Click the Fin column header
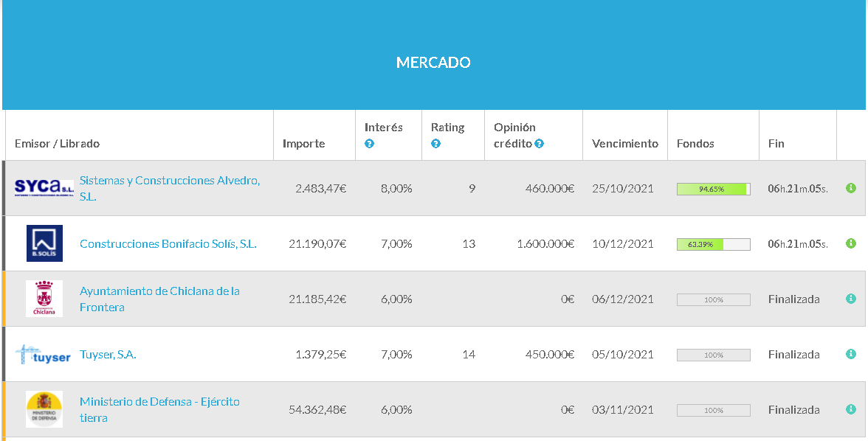 pyautogui.click(x=776, y=144)
